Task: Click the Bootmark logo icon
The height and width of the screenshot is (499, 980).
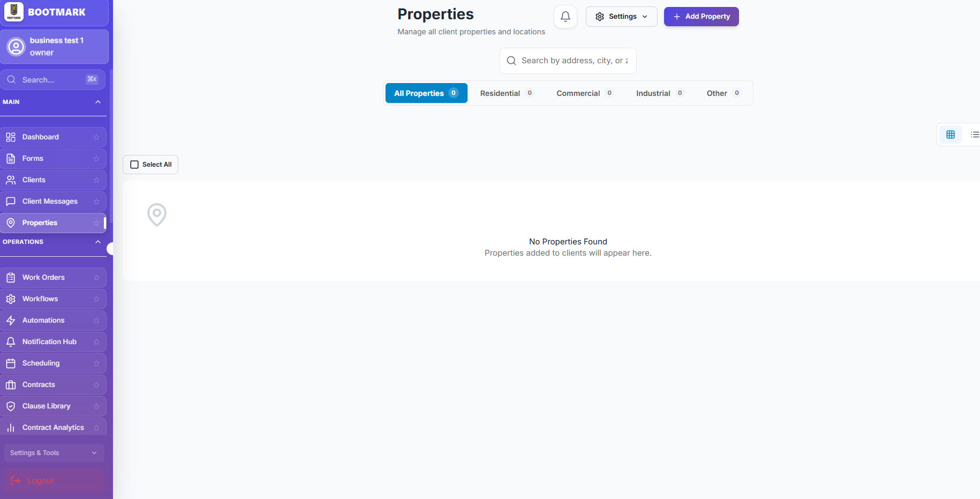Action: coord(14,12)
